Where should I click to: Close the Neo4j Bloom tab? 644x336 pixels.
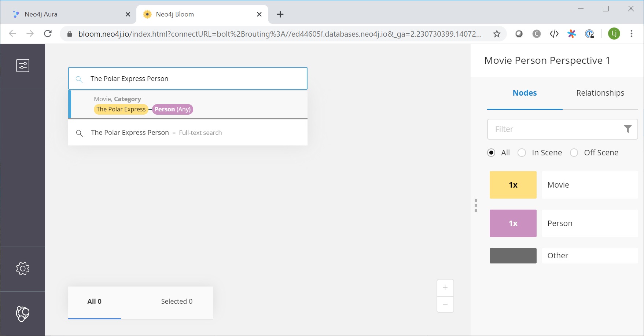[x=259, y=14]
